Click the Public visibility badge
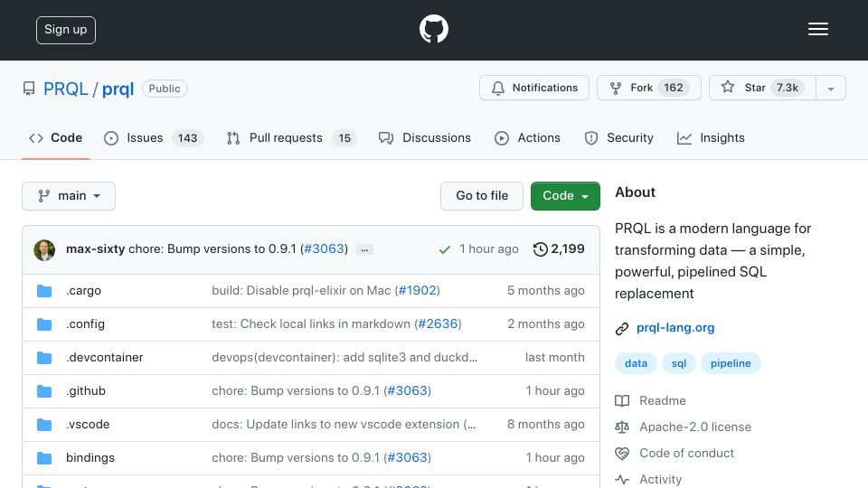Viewport: 868px width, 488px height. [x=165, y=89]
